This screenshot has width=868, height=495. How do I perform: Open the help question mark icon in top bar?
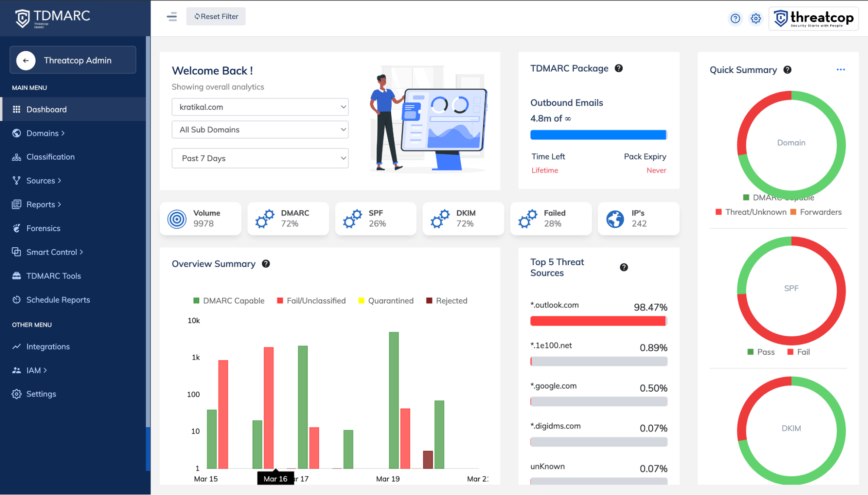point(735,19)
